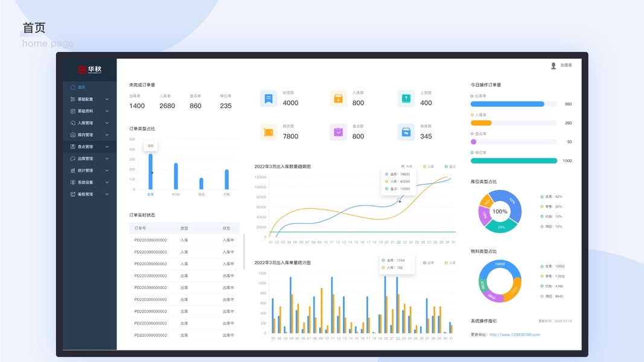Click the 类型 column header
This screenshot has width=644, height=362.
pos(184,228)
